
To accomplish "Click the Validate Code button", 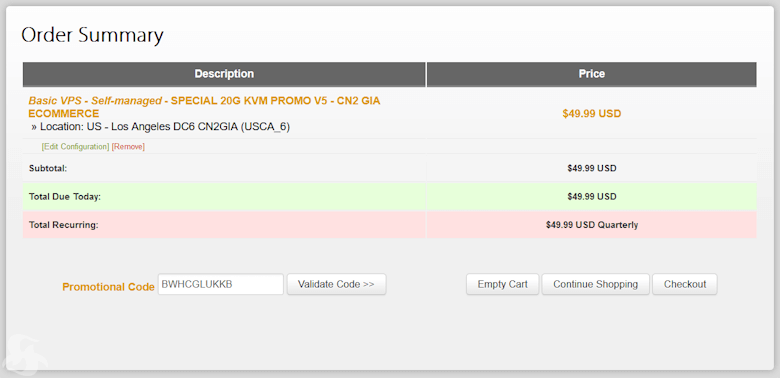I will (x=336, y=284).
